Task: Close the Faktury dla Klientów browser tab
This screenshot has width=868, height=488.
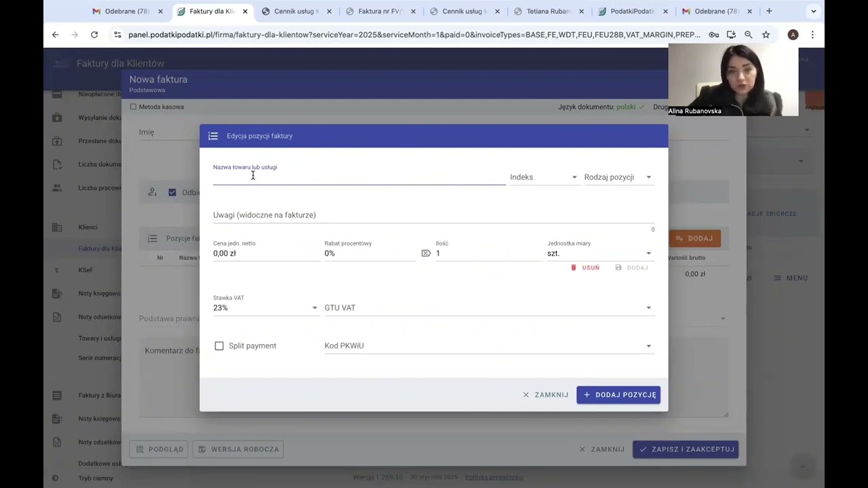Action: [245, 12]
